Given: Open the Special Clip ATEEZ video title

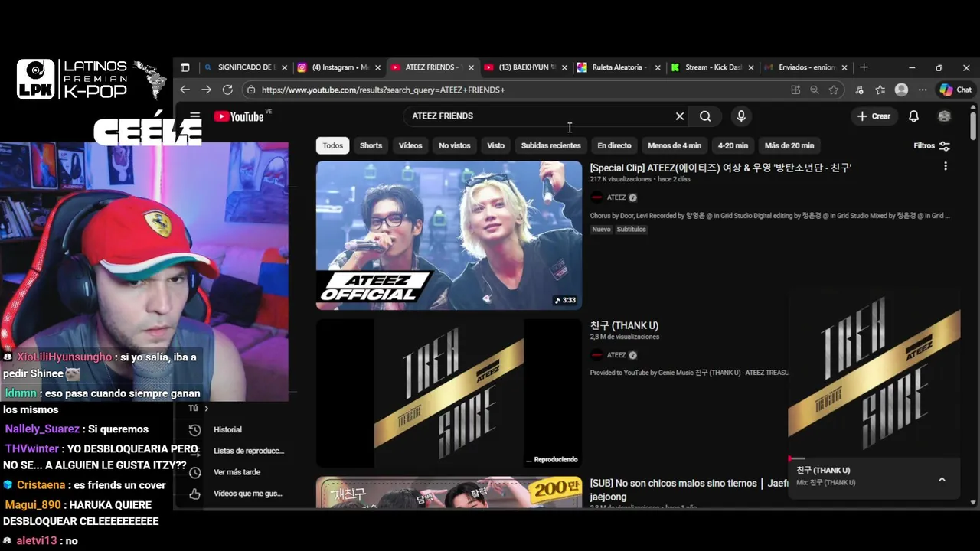Looking at the screenshot, I should pyautogui.click(x=720, y=168).
